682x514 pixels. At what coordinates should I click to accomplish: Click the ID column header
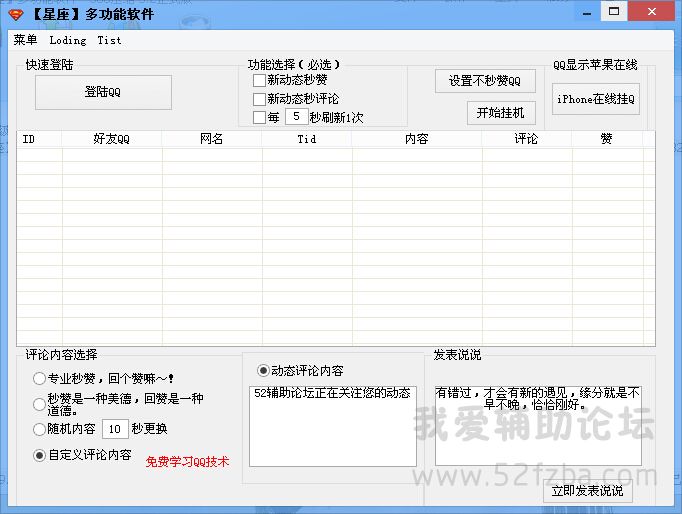coord(39,139)
